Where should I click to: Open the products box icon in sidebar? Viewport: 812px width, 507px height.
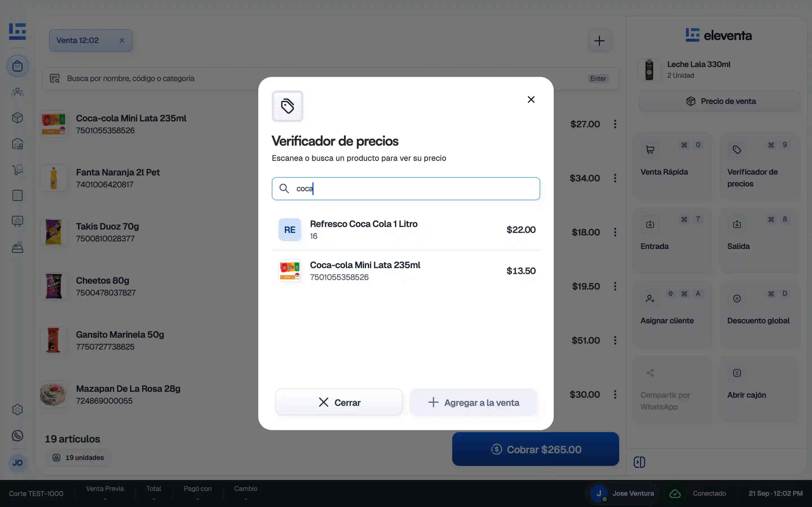tap(17, 118)
